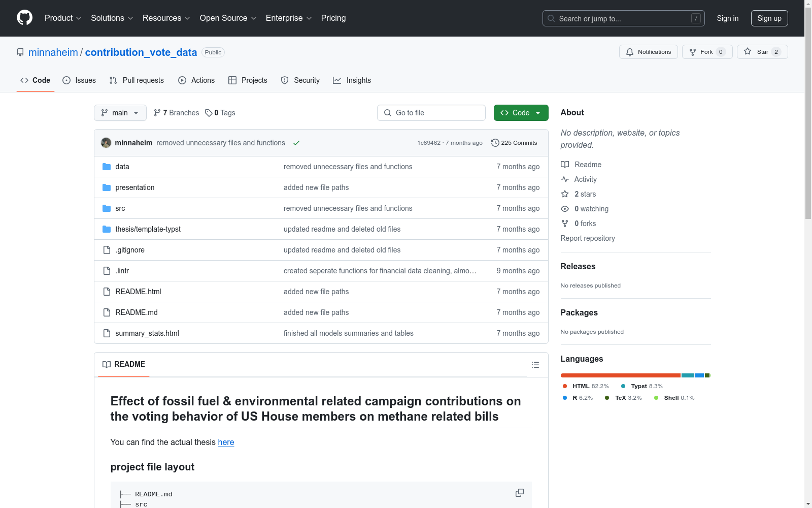Click the bell icon in Notifications
Viewport: 812px width, 508px height.
pyautogui.click(x=630, y=52)
